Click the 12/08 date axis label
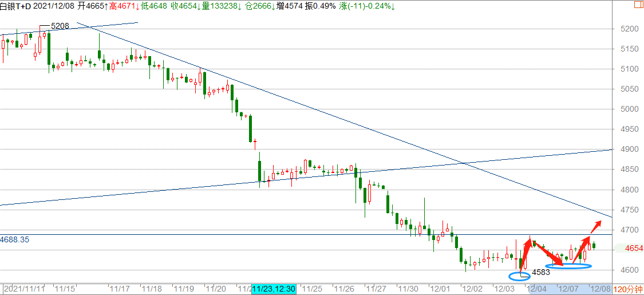The image size is (644, 295). coord(600,289)
